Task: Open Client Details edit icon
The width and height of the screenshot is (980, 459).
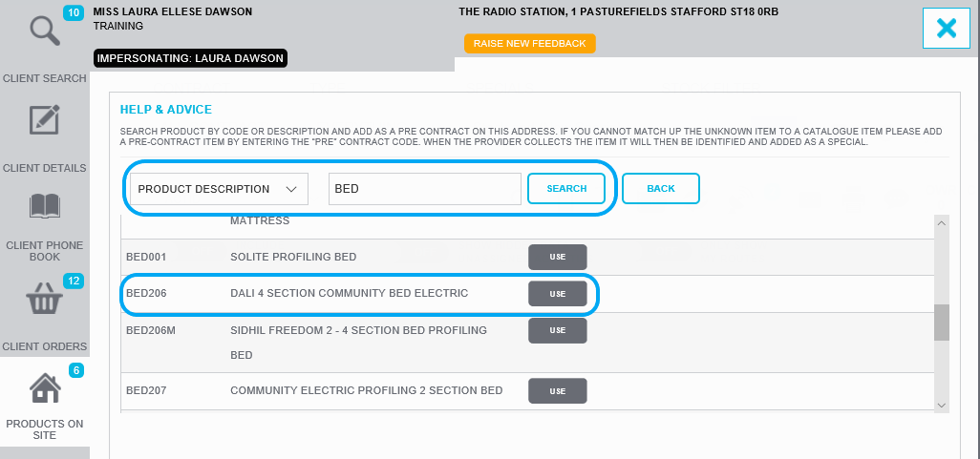Action: (x=45, y=121)
